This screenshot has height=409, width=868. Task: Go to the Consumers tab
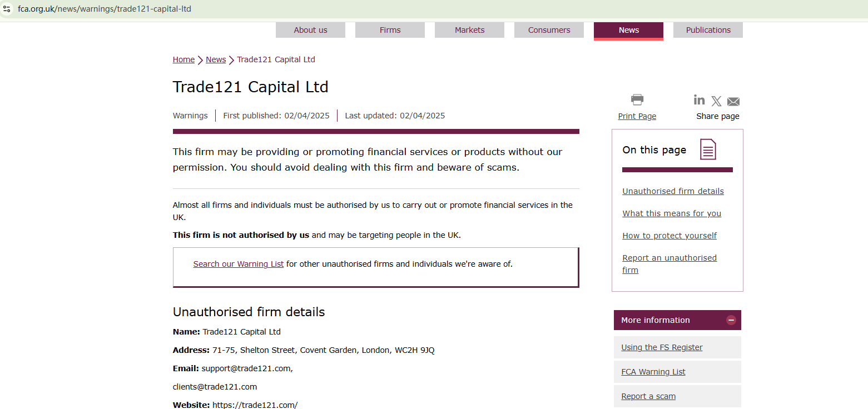(549, 30)
